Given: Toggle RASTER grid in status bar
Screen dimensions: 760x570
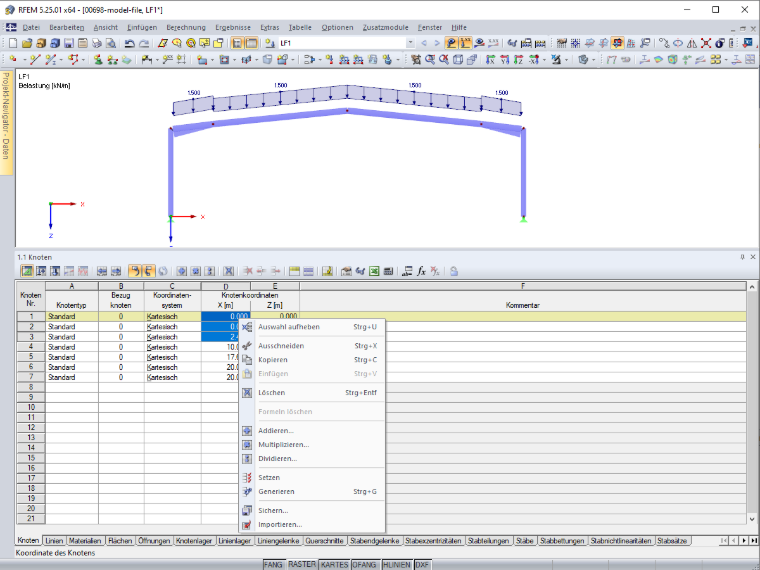Looking at the screenshot, I should [x=302, y=565].
